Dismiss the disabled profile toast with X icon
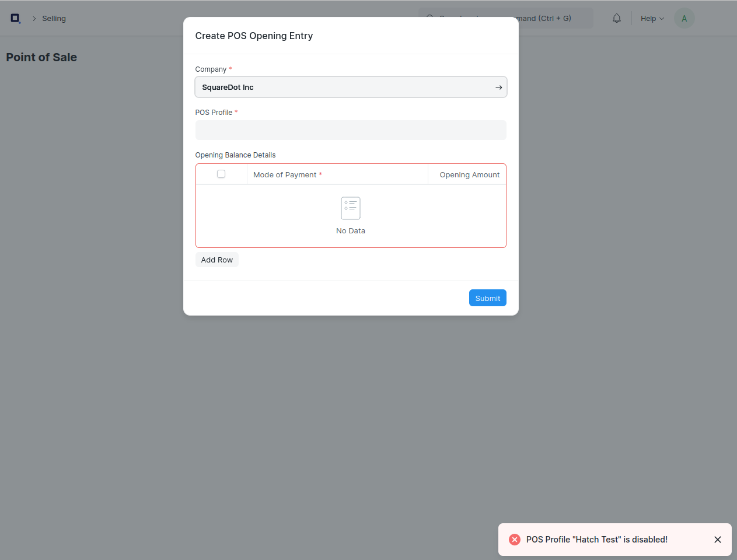Viewport: 737px width, 560px height. [x=718, y=540]
